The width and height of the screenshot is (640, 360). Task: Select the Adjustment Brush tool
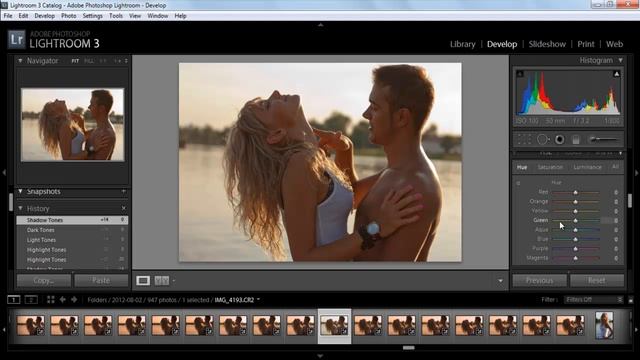pos(603,140)
